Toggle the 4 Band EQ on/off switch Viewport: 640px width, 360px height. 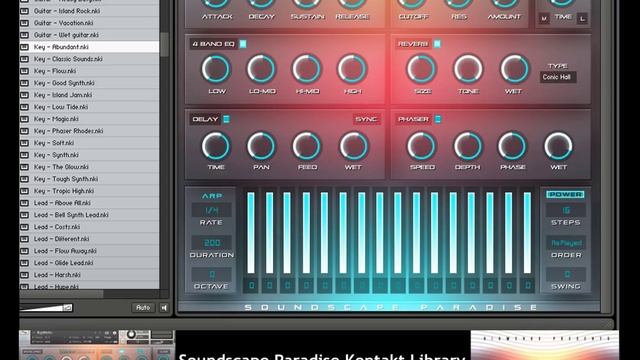pos(243,44)
